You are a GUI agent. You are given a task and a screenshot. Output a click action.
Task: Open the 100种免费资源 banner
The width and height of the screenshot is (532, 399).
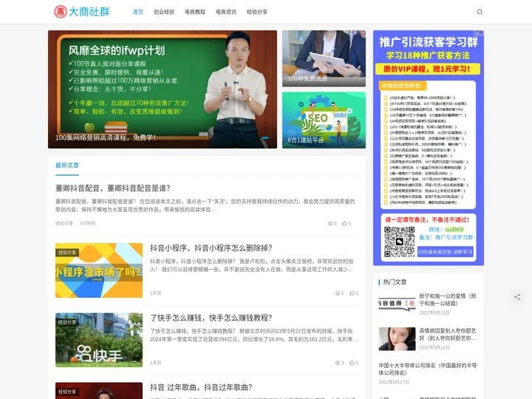(x=324, y=58)
